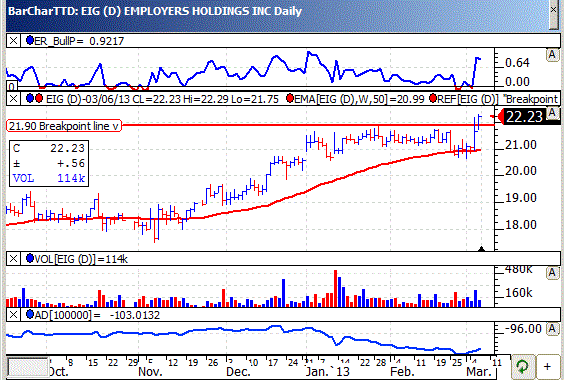
Task: Click the ER_BullP= 0.9217 label
Action: [x=79, y=41]
